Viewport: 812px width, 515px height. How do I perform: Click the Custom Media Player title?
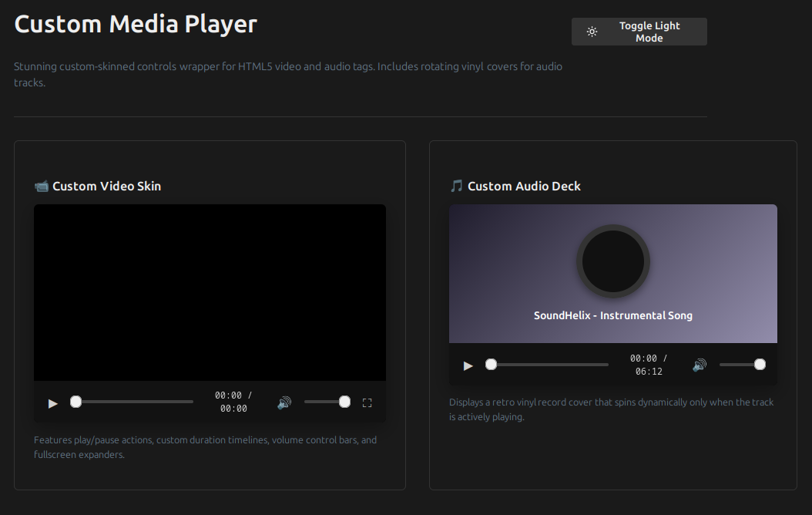tap(136, 25)
